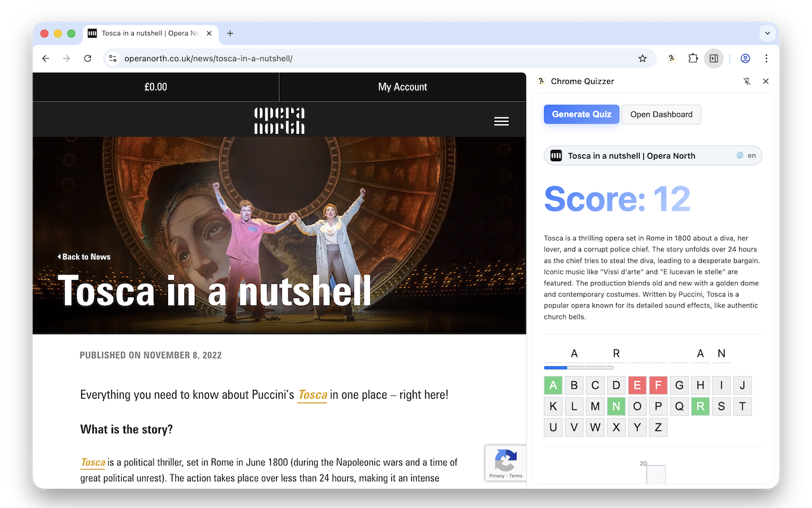Image resolution: width=812 pixels, height=508 pixels.
Task: Open the Chrome three-dot menu
Action: pyautogui.click(x=766, y=58)
